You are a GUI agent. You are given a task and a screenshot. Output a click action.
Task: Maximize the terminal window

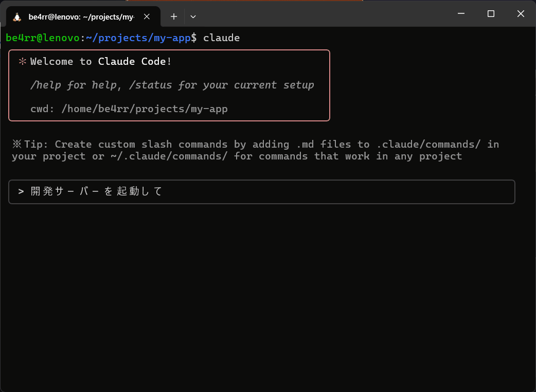(491, 14)
